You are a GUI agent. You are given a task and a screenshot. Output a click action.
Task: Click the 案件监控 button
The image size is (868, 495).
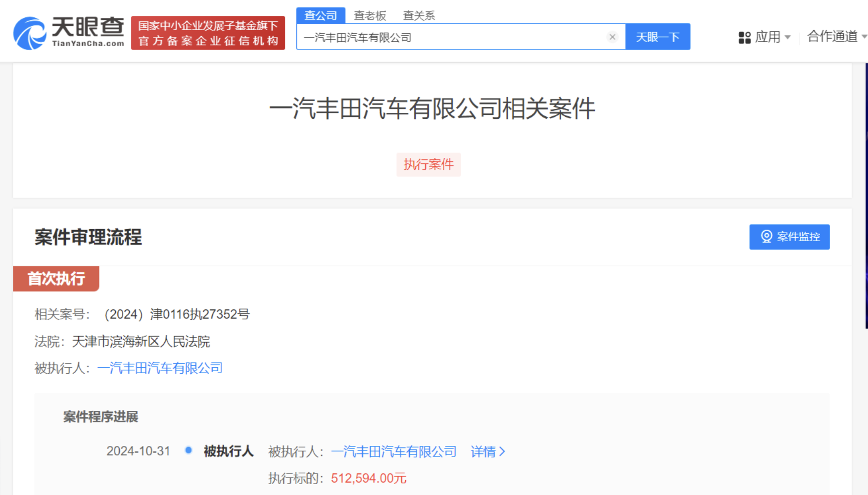[789, 237]
